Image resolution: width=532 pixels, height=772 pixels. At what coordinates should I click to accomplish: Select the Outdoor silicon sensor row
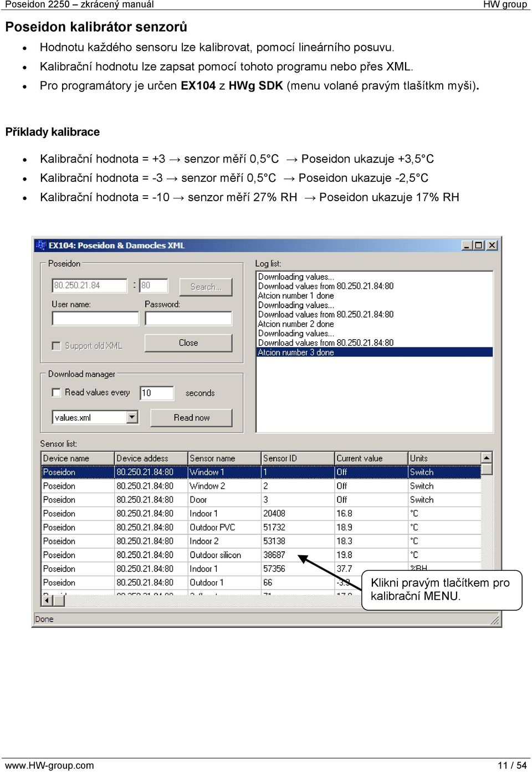261,555
